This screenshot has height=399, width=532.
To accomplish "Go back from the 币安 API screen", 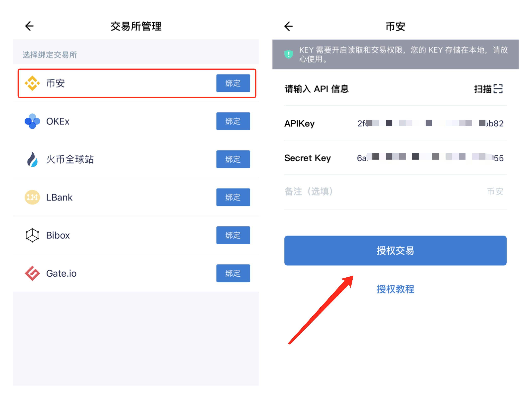I will 288,26.
